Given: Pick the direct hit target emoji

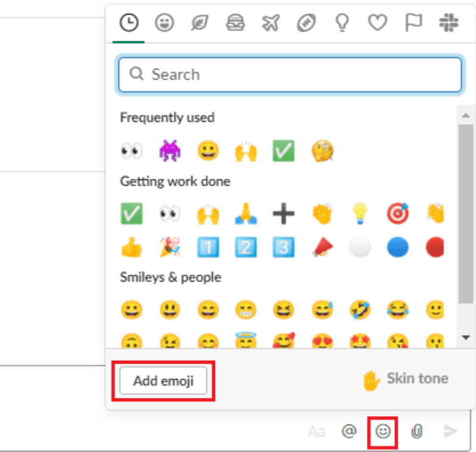Looking at the screenshot, I should click(397, 214).
